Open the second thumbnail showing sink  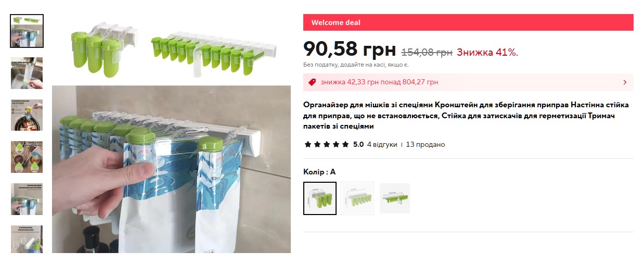[27, 73]
